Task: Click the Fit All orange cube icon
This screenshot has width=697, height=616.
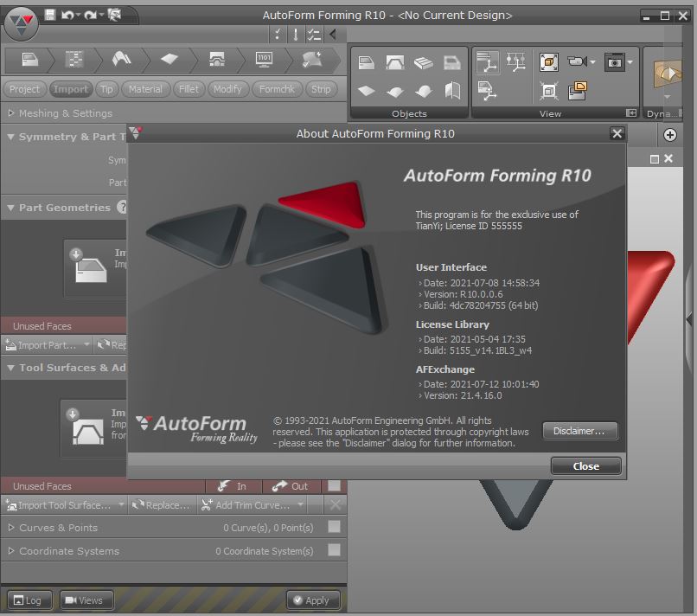Action: tap(549, 62)
